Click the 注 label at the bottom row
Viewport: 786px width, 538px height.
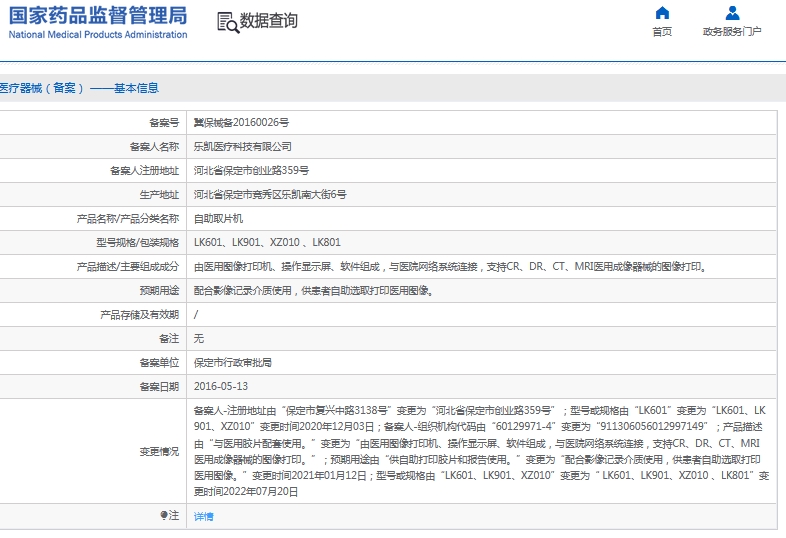pos(173,515)
